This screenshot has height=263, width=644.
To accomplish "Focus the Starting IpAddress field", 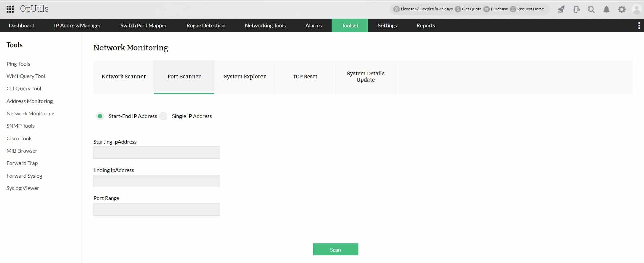I will click(x=157, y=153).
